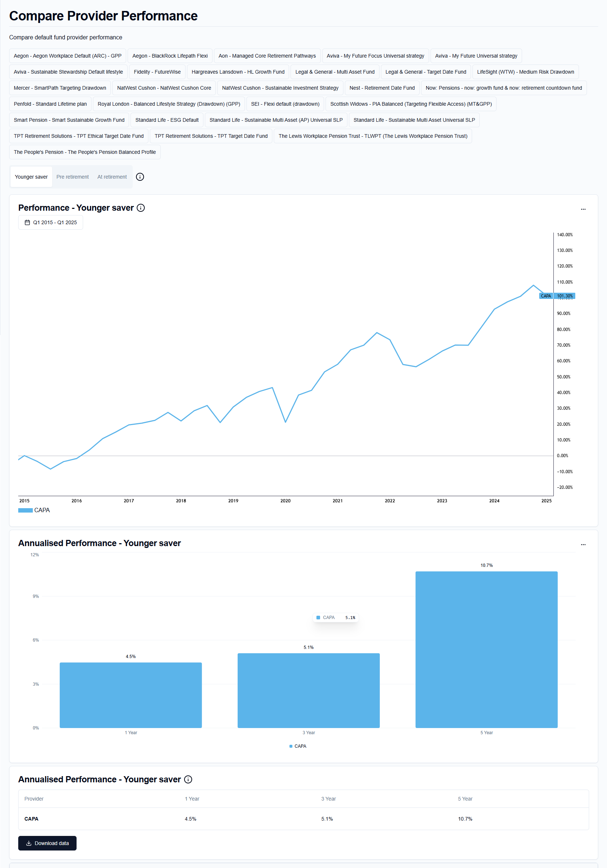This screenshot has height=868, width=607.
Task: Switch to the Pre retirement tab
Action: (73, 177)
